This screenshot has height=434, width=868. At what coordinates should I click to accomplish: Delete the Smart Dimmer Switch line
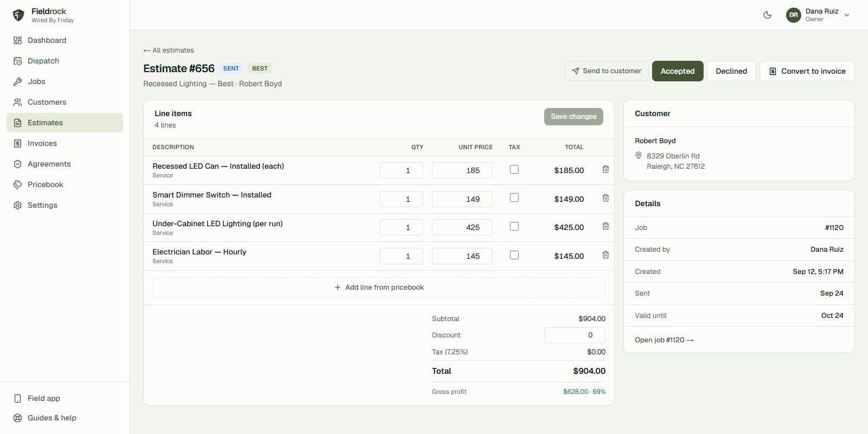(605, 198)
